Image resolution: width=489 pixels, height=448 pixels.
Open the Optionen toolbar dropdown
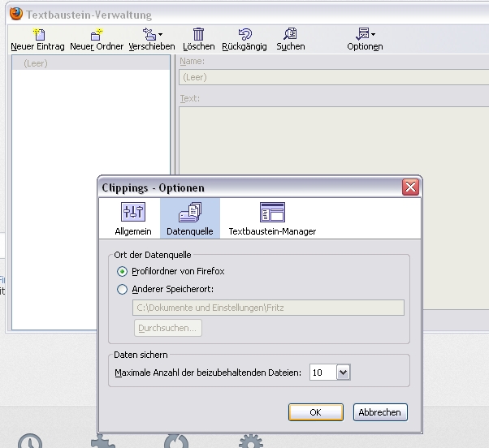(x=365, y=34)
